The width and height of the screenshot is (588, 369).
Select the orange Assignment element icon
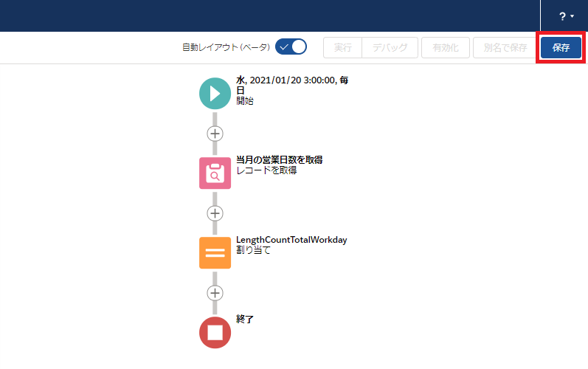tap(215, 252)
